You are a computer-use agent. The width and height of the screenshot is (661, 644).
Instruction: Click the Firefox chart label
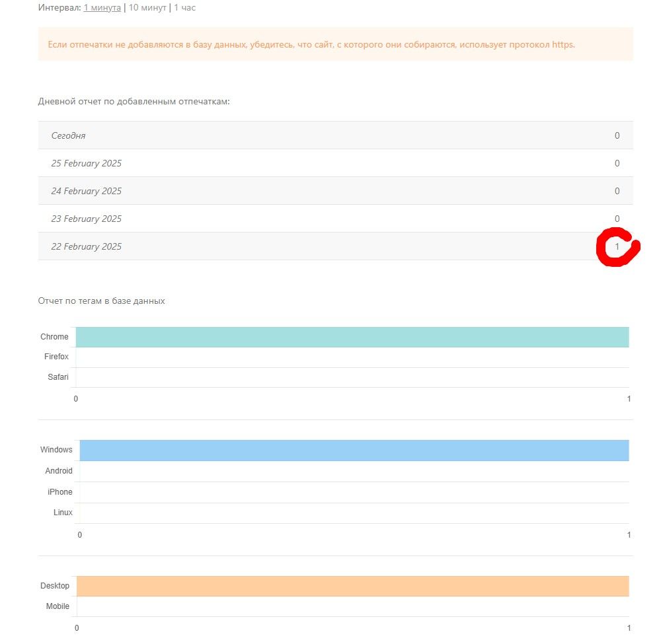(x=56, y=357)
